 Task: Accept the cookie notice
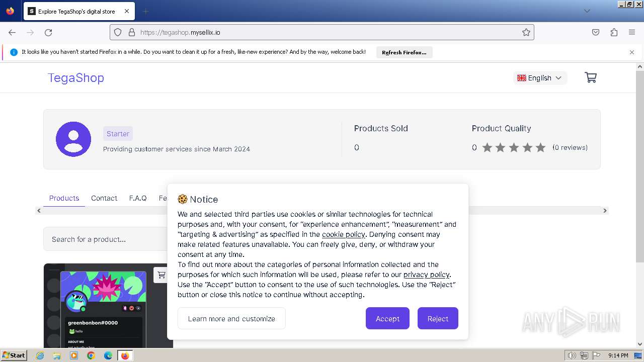point(387,318)
